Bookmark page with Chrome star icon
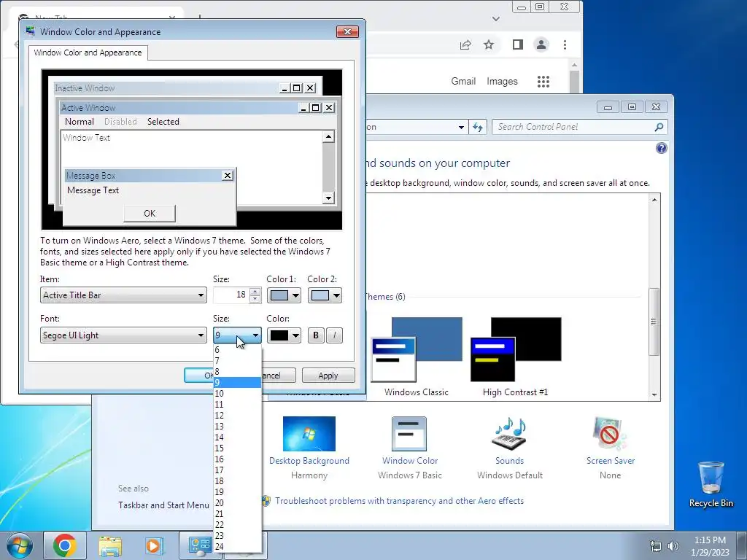 (489, 44)
